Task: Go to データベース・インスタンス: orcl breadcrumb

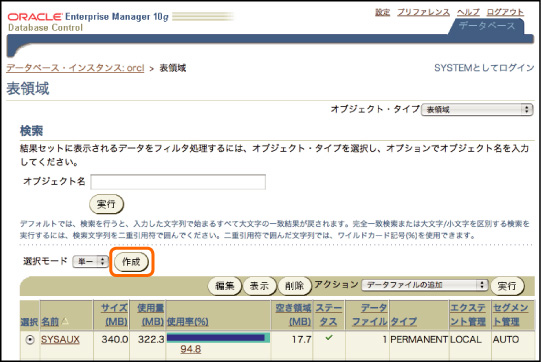Action: (75, 68)
